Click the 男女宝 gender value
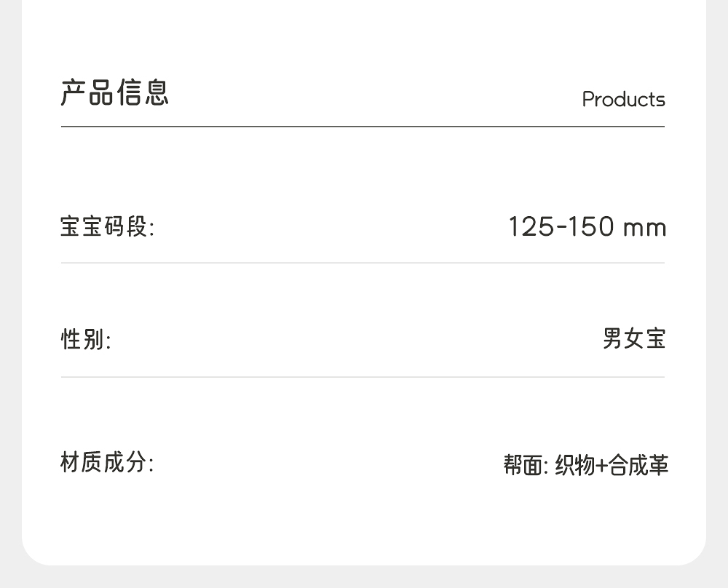 [x=634, y=339]
